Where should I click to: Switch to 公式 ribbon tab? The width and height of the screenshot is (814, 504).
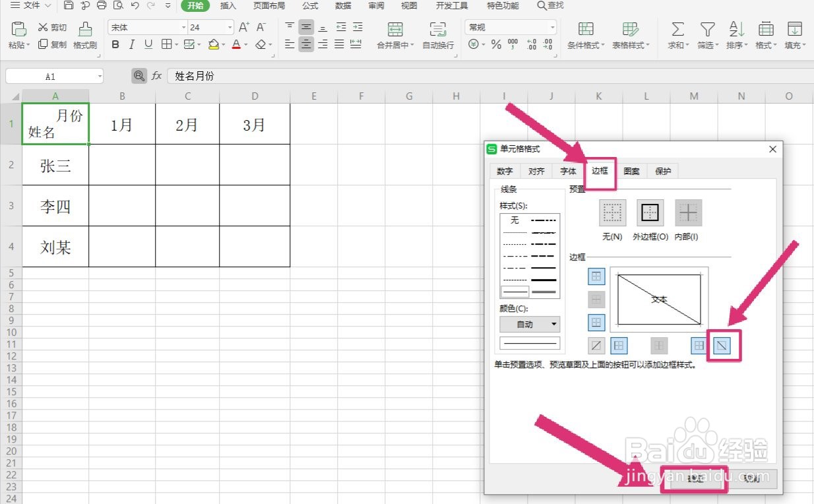point(310,5)
